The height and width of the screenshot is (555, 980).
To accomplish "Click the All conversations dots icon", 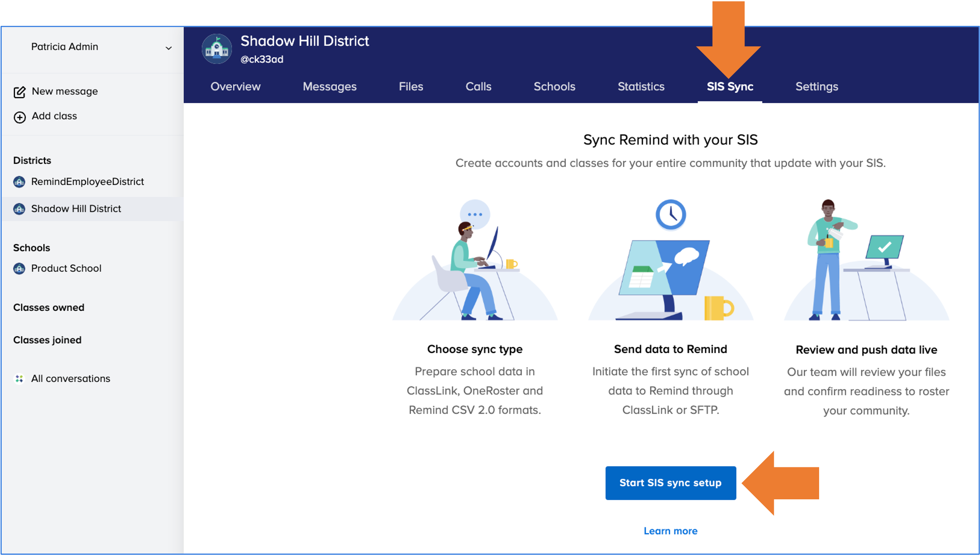I will pos(19,379).
